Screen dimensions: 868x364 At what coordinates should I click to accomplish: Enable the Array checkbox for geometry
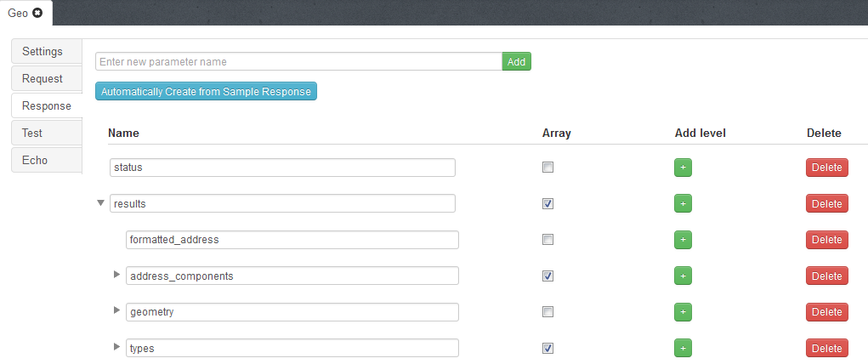[x=548, y=312]
